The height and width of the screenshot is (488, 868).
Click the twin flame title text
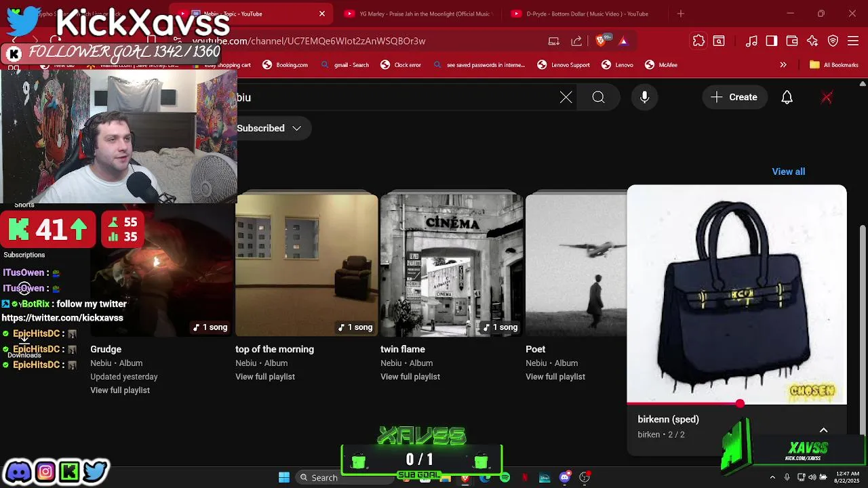click(403, 349)
